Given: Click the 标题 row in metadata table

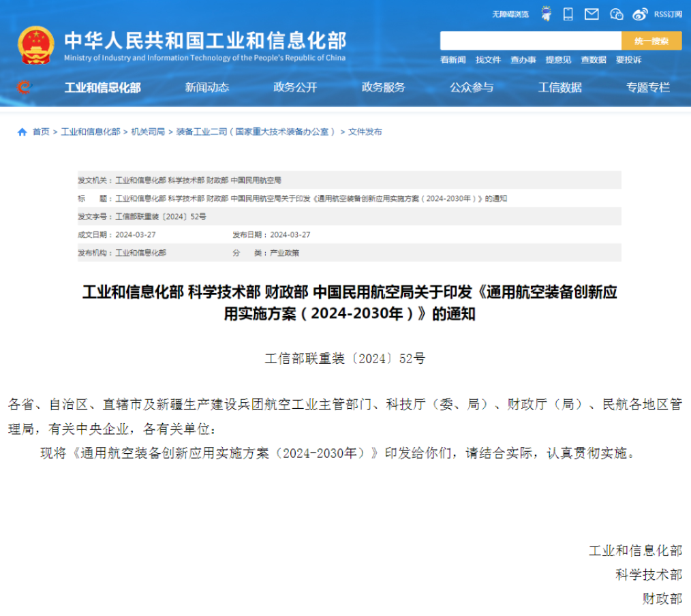Looking at the screenshot, I should [350, 198].
